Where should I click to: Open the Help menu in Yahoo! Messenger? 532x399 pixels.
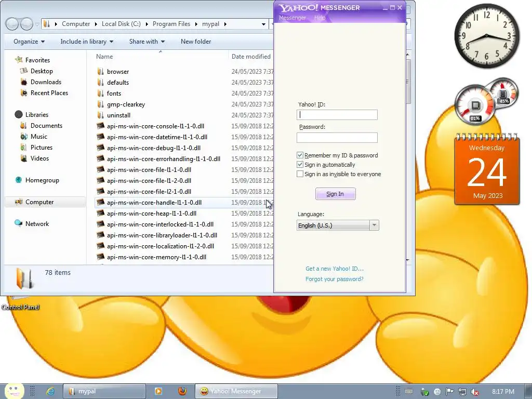tap(320, 18)
